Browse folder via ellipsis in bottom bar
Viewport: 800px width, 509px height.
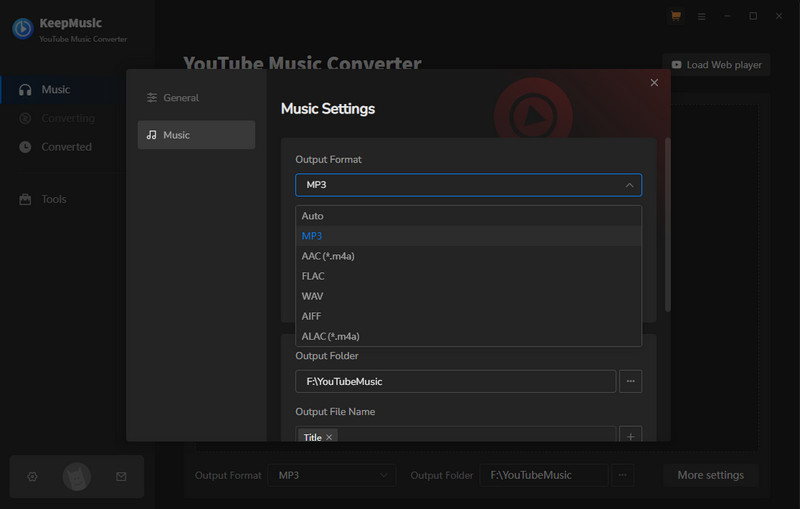[622, 475]
